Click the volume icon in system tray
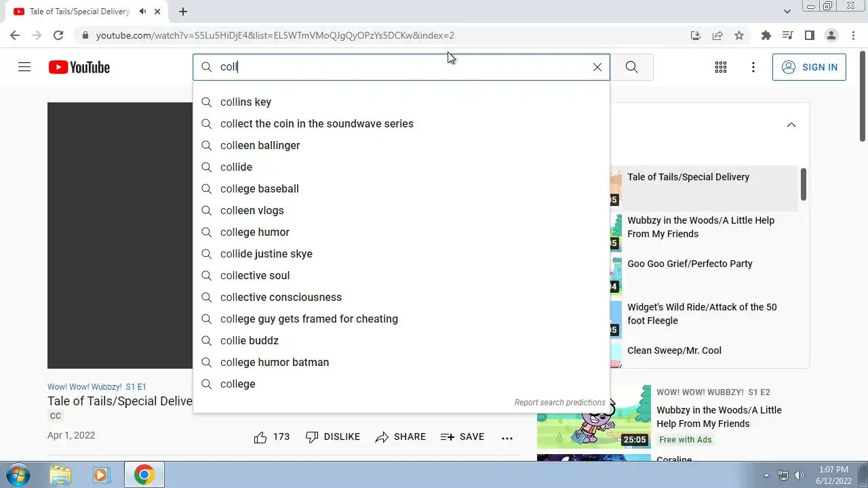 point(800,475)
